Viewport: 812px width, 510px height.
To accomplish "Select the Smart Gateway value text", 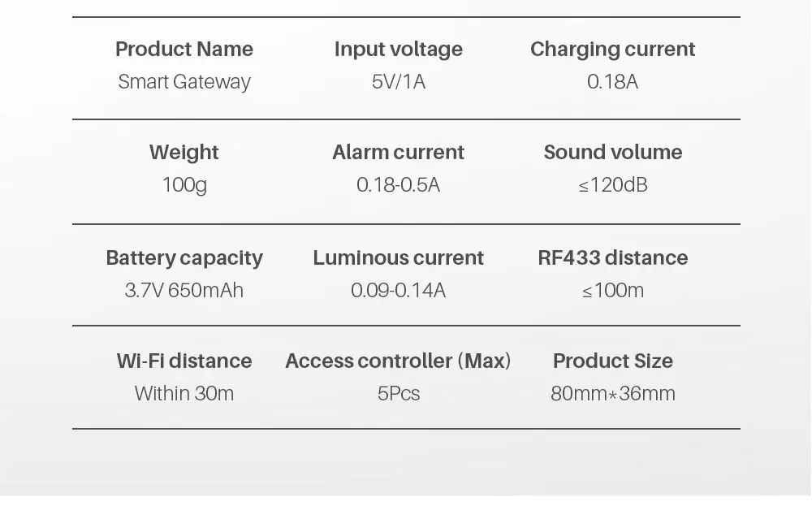I will (184, 82).
